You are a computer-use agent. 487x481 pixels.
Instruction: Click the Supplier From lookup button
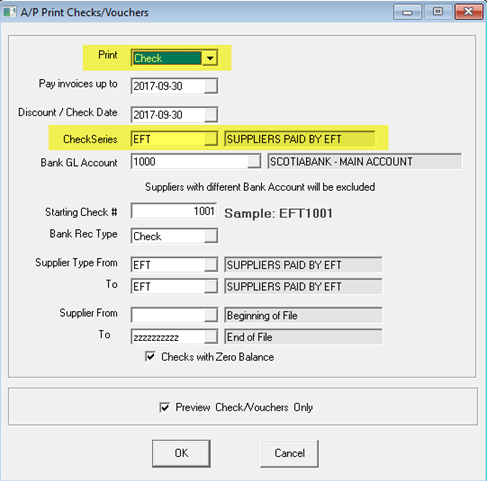[211, 315]
